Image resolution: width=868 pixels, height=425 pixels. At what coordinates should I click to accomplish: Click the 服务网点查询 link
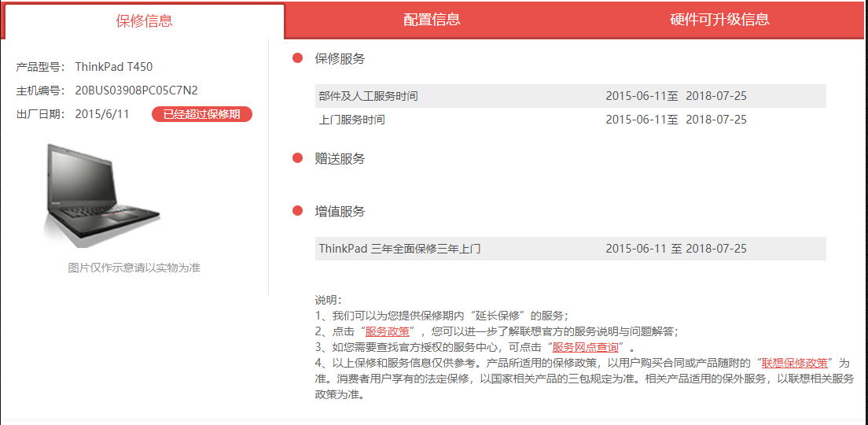point(584,347)
